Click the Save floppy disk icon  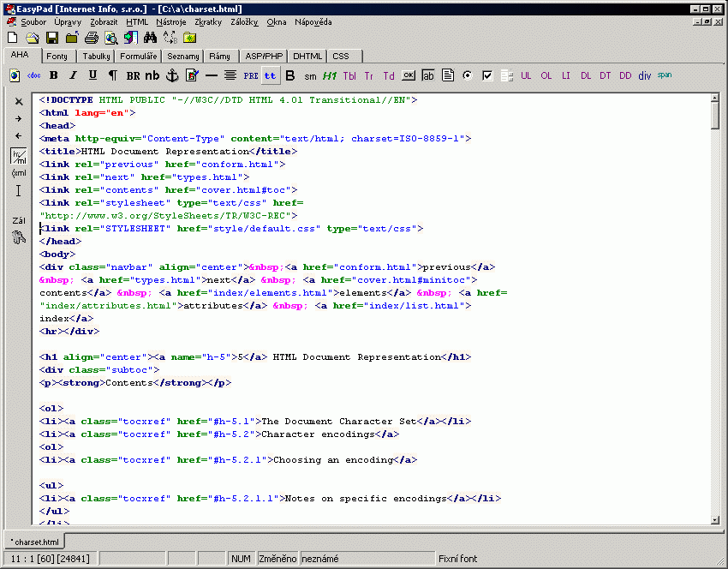[x=52, y=38]
